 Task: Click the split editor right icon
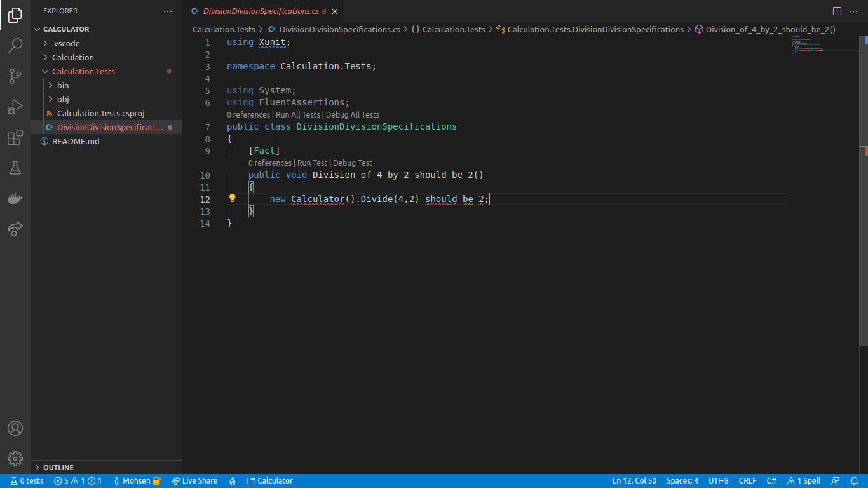837,11
